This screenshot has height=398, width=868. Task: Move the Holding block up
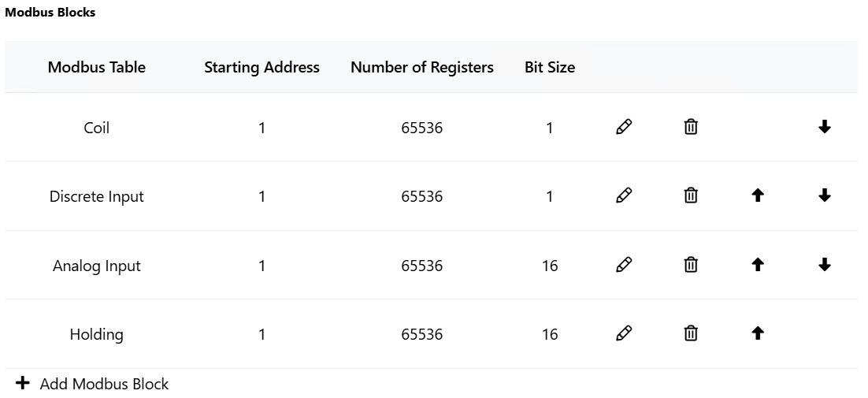pyautogui.click(x=758, y=333)
